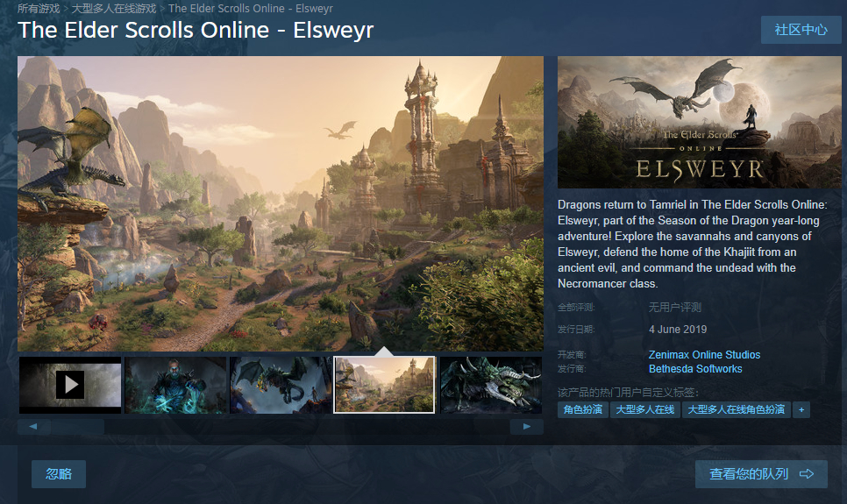
Task: Open Zenimax Online Studios developer link
Action: [x=704, y=355]
